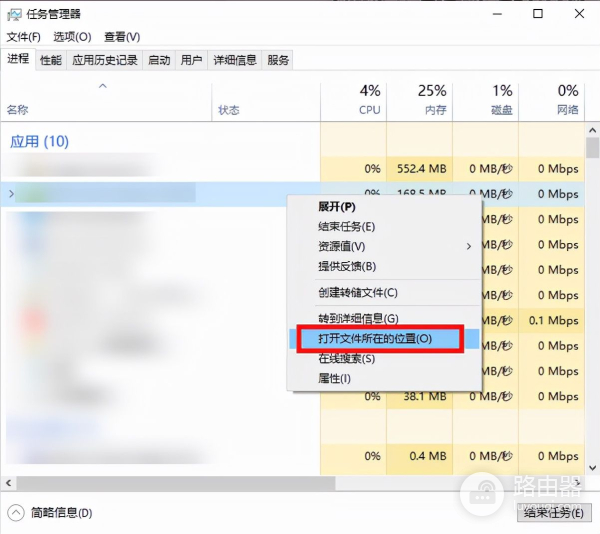Click the horizontal scrollbar left arrow
The width and height of the screenshot is (600, 534).
(8, 483)
